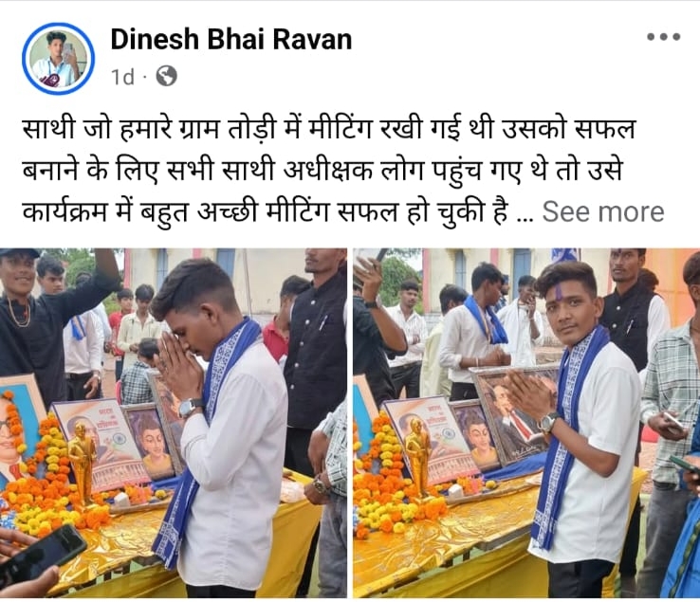Open the three-dot post options menu

point(663,37)
